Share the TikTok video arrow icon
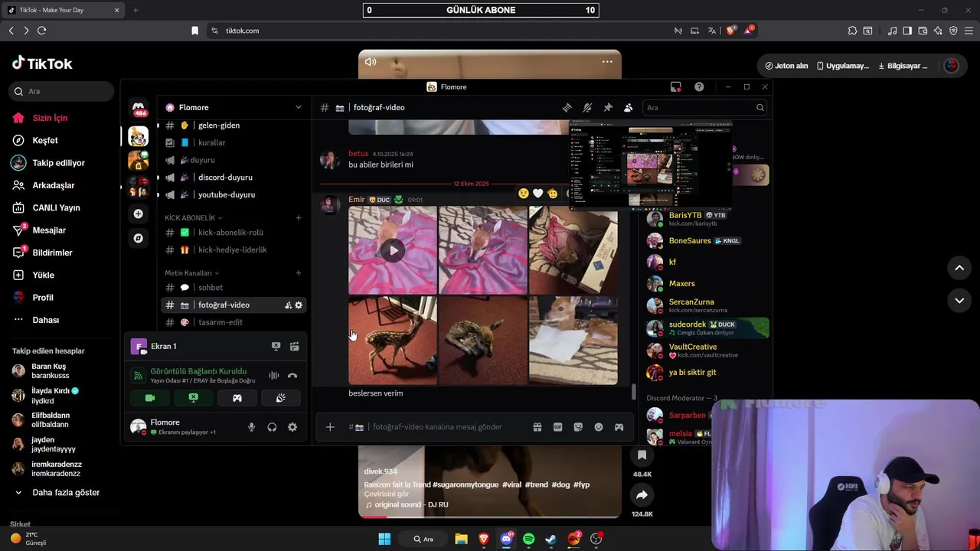The width and height of the screenshot is (980, 551). click(642, 495)
